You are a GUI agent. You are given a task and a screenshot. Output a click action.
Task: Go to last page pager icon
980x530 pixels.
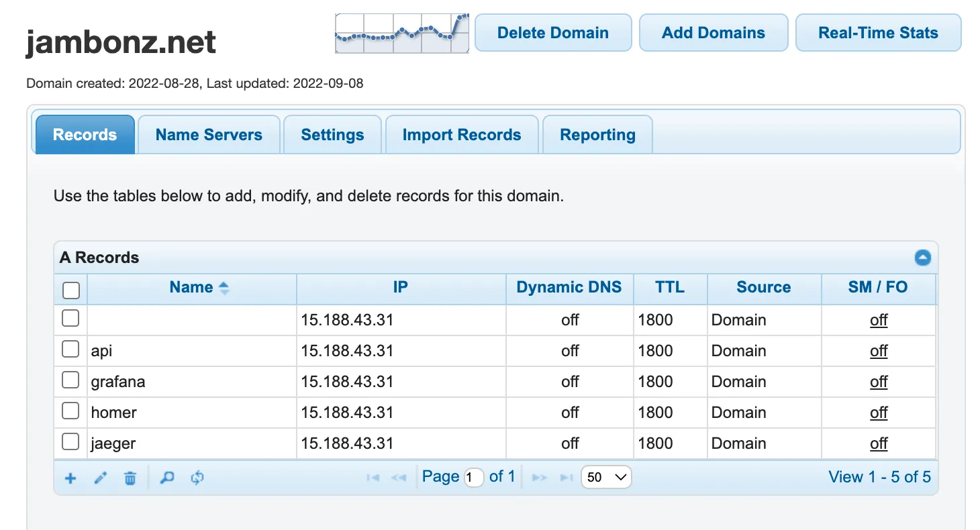pos(567,478)
